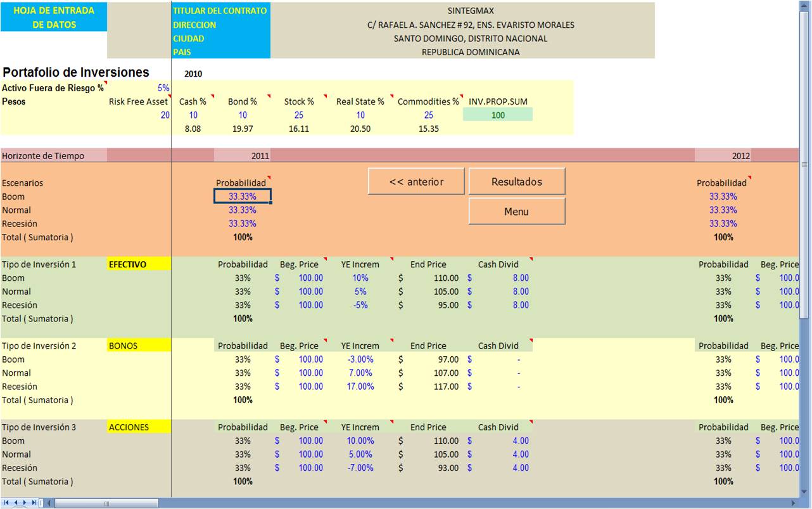Viewport: 812px width, 509px height.
Task: Click the selected 2011 Boom probability cell
Action: 243,197
